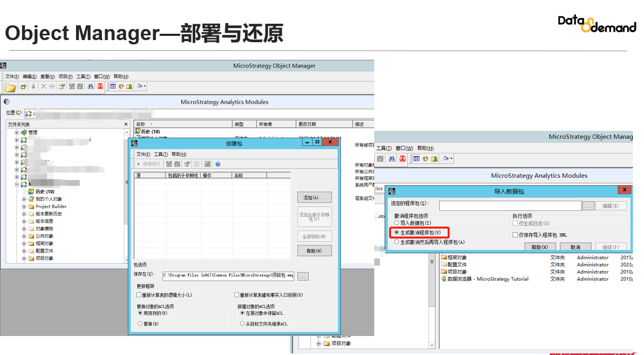Viewport: 644px width, 355px height.
Task: Open the 项目(P) menu in the main window
Action: coord(65,76)
